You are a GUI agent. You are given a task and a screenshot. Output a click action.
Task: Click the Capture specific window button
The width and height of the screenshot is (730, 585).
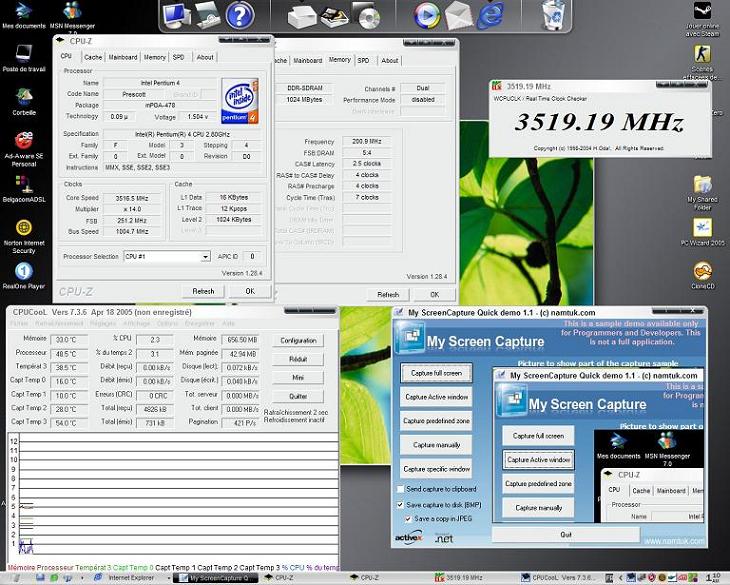click(x=436, y=469)
